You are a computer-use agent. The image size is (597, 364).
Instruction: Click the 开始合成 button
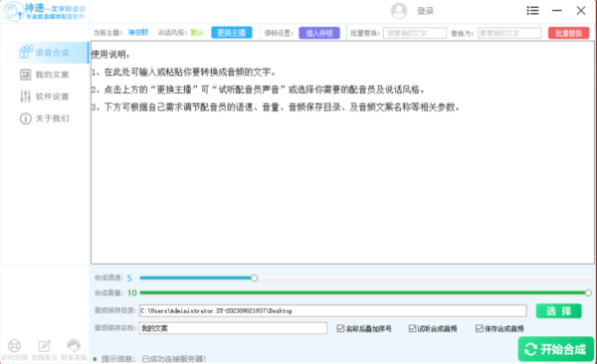pos(556,349)
